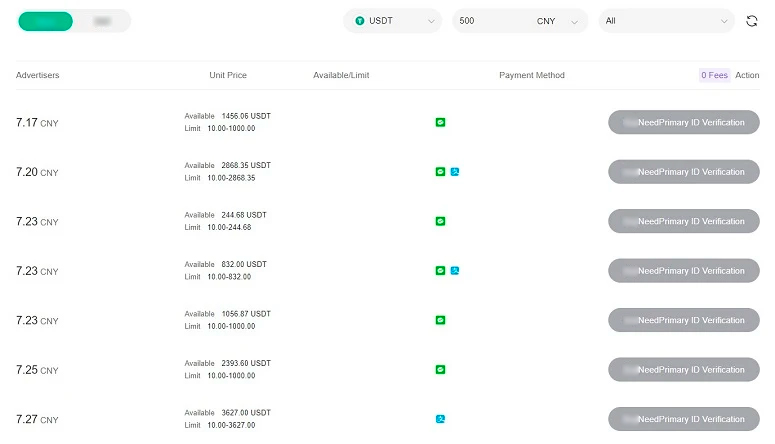Image resolution: width=775 pixels, height=444 pixels.
Task: Click WeChat Pay icon in the 7.17 CNY row
Action: point(440,123)
